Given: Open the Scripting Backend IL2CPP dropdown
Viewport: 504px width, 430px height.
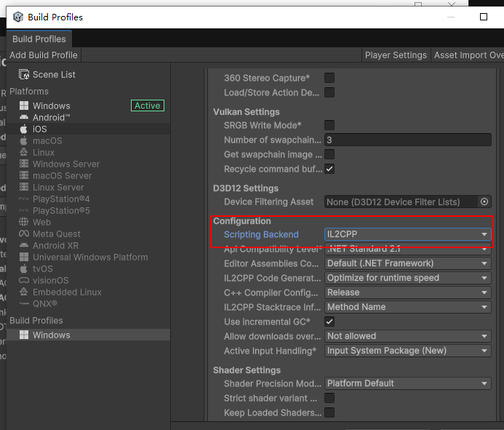Looking at the screenshot, I should point(407,234).
